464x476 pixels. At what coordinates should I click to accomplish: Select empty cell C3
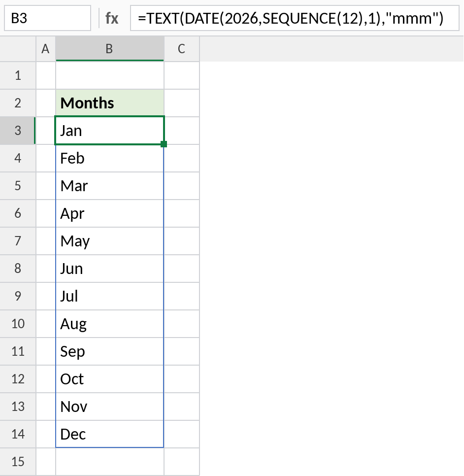point(182,131)
